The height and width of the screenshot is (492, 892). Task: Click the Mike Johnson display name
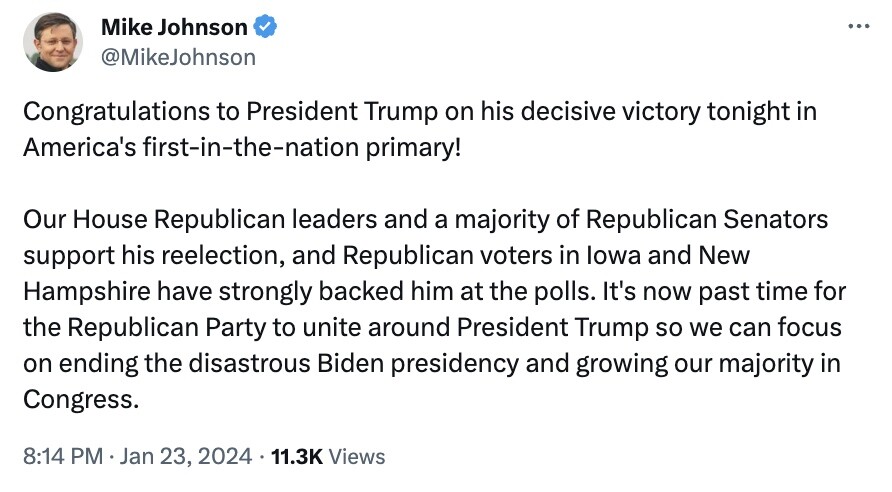point(174,27)
